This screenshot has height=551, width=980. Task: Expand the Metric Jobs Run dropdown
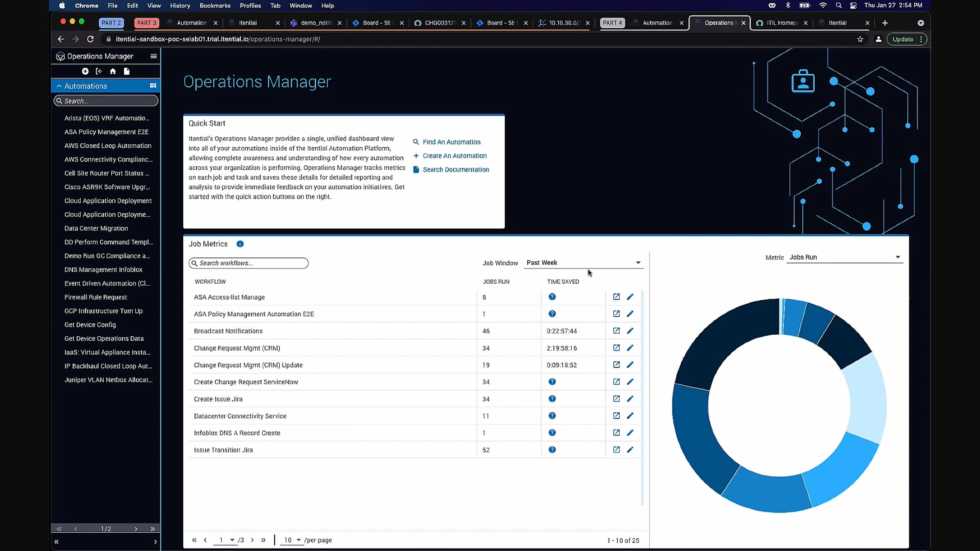[x=844, y=257]
